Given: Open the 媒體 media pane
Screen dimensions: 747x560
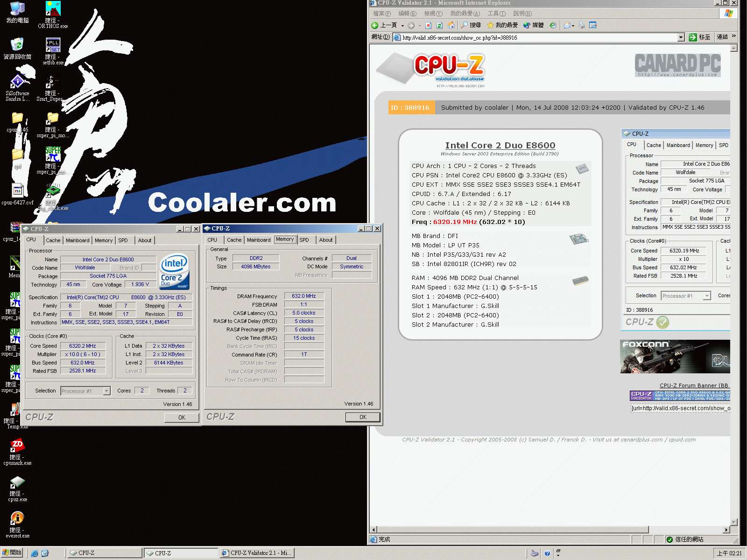Looking at the screenshot, I should pyautogui.click(x=534, y=25).
